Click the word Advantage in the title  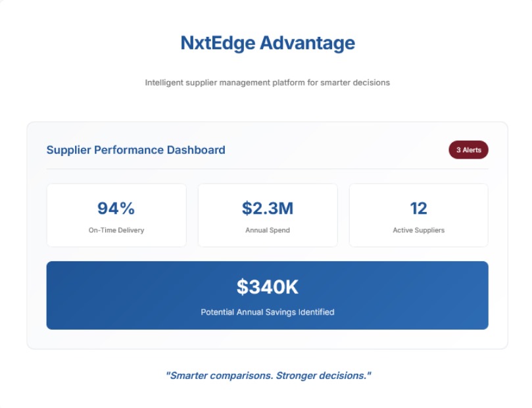tap(307, 43)
